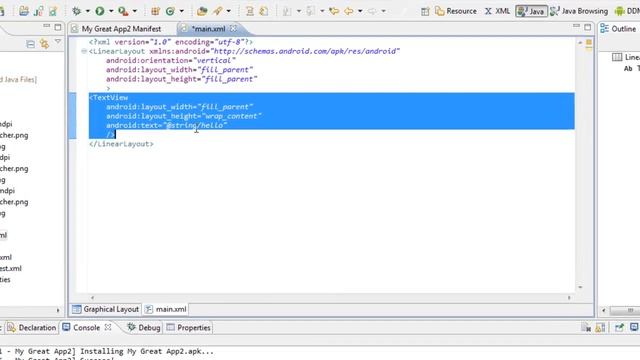640x360 pixels.
Task: Select the Outline view tab
Action: coord(618,29)
